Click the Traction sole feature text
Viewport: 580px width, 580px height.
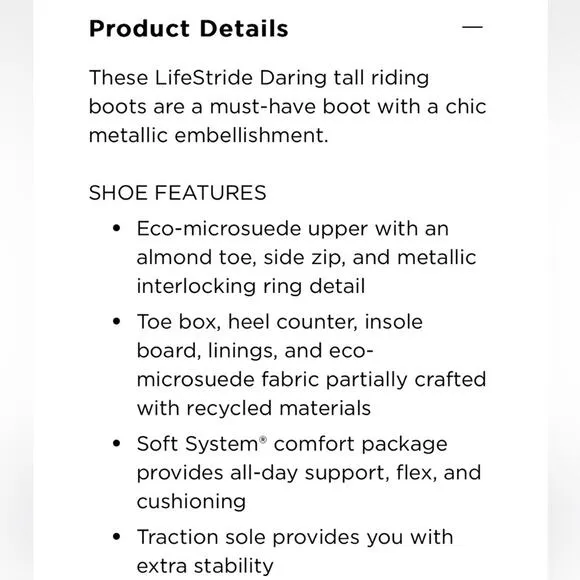[x=295, y=551]
